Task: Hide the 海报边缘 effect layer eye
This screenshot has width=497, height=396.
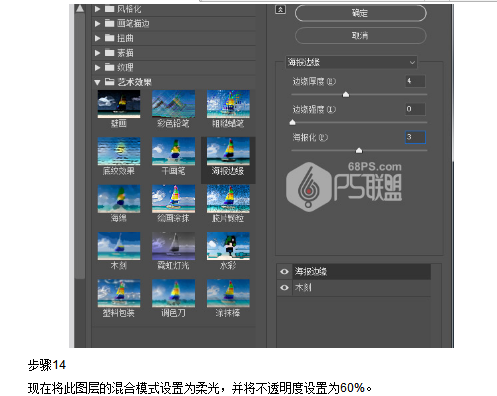Action: [284, 272]
